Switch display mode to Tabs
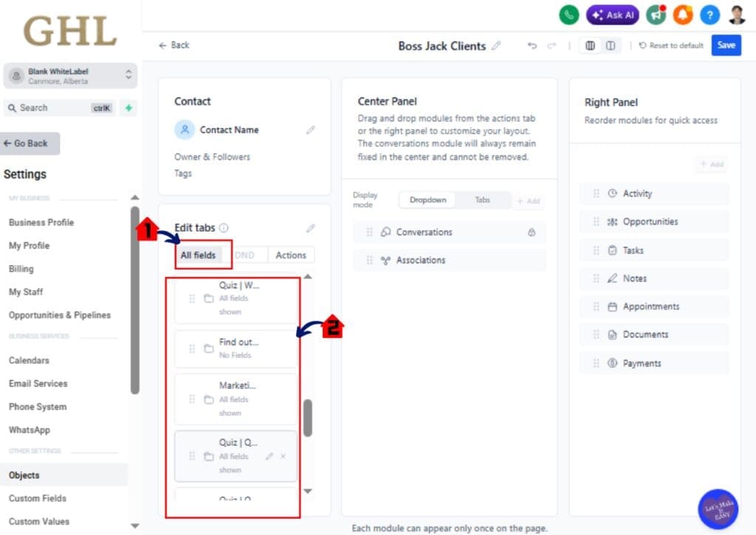This screenshot has width=756, height=535. point(483,200)
